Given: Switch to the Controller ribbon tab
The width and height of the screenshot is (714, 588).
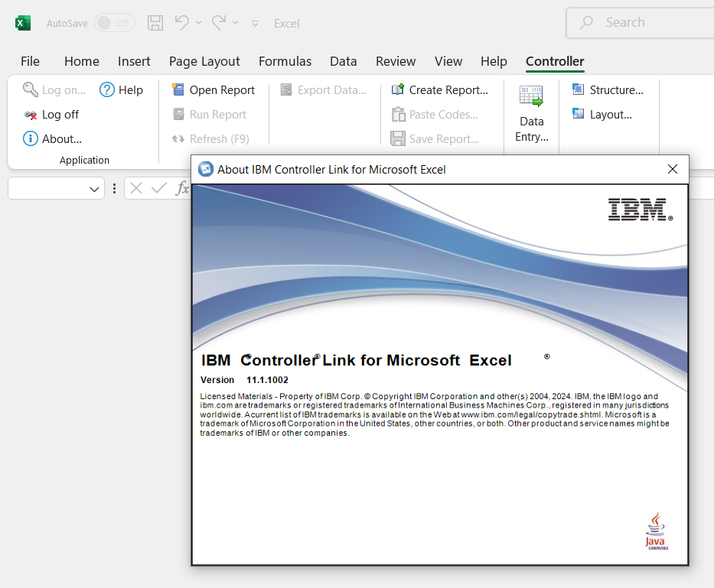Looking at the screenshot, I should coord(554,61).
